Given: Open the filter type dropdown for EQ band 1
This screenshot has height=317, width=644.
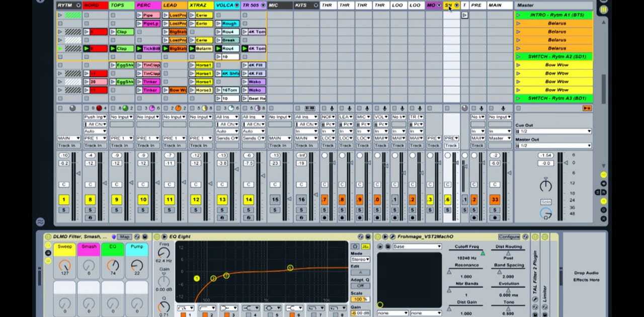Looking at the screenshot, I should 191,307.
